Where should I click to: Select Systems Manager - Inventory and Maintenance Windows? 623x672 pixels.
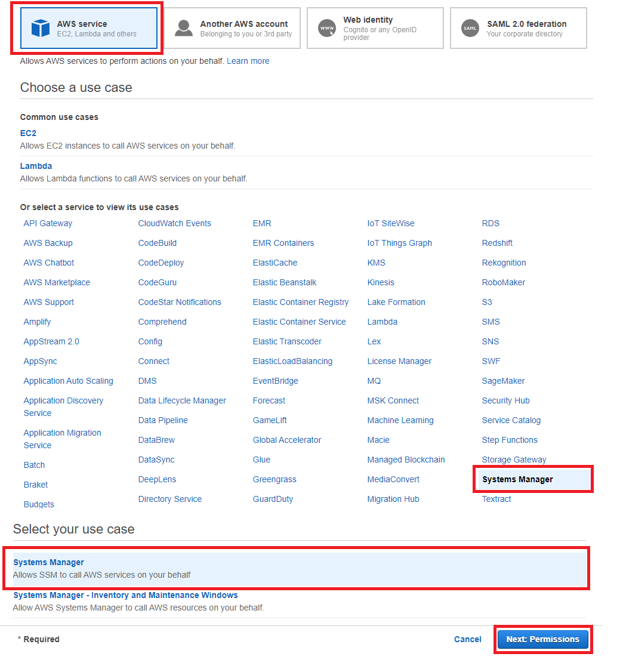tap(125, 595)
